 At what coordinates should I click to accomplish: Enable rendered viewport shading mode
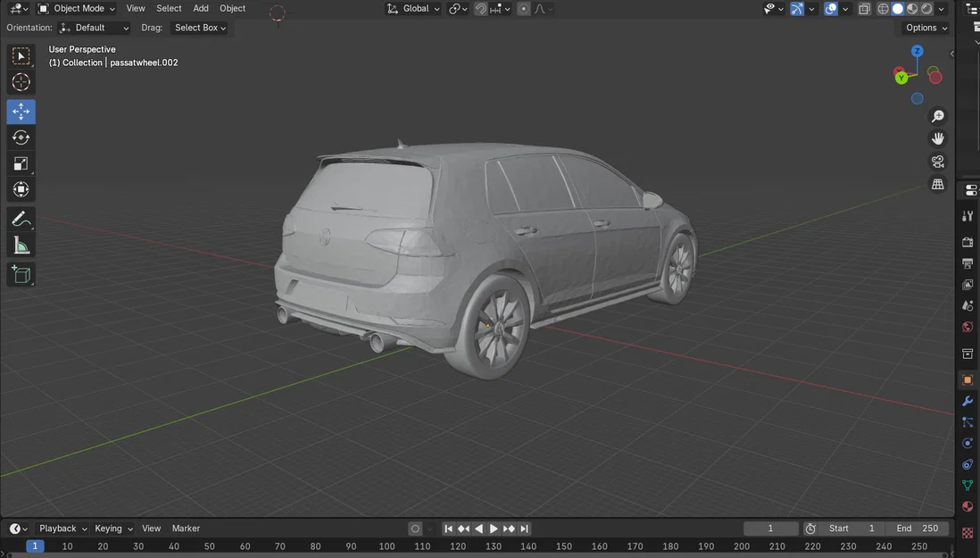coord(925,8)
